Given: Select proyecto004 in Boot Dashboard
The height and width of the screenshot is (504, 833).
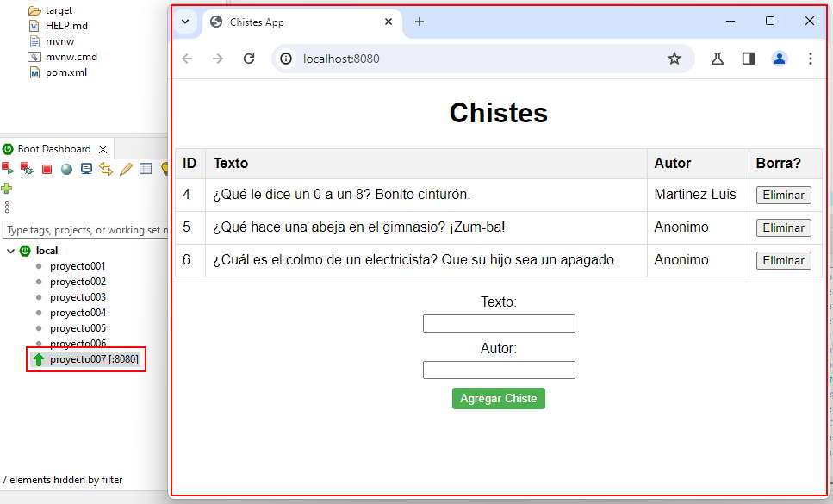Looking at the screenshot, I should (78, 313).
